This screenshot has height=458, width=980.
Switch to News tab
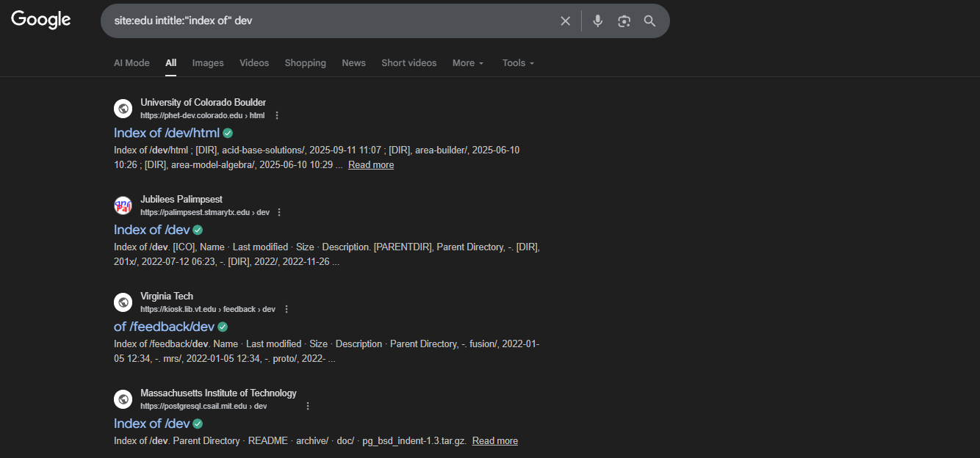[x=353, y=63]
